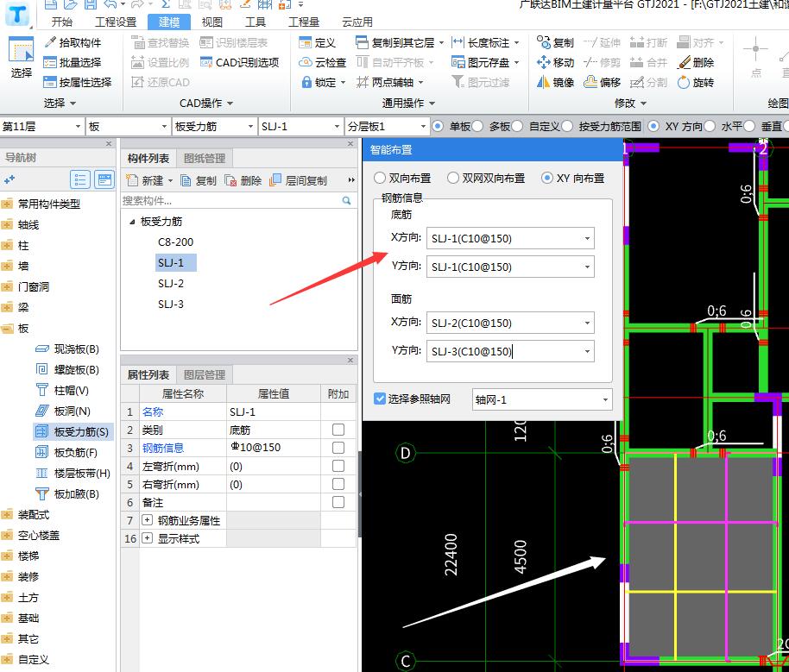Select the 镜像 mirror tool

point(555,83)
